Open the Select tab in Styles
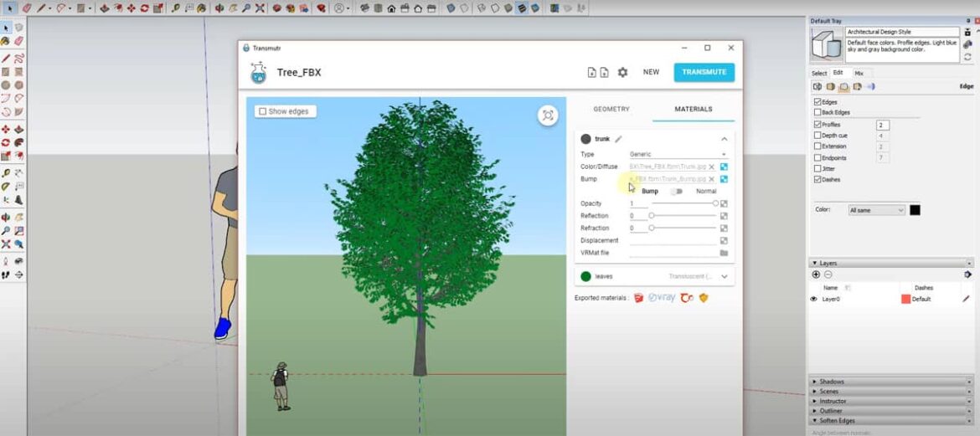Image resolution: width=980 pixels, height=436 pixels. click(x=818, y=73)
